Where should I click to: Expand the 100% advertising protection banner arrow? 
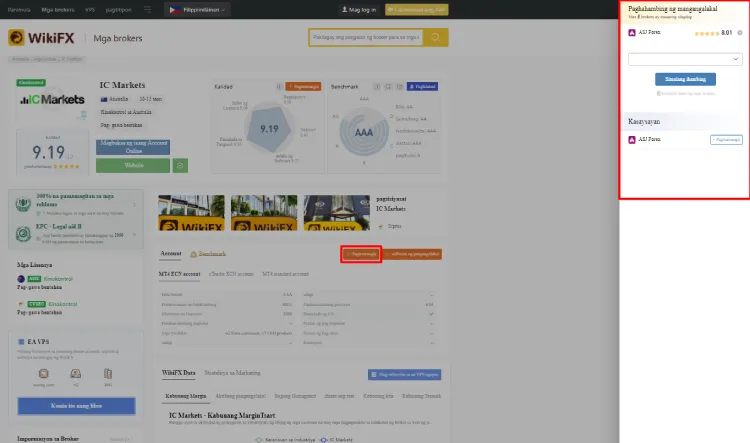pyautogui.click(x=134, y=205)
